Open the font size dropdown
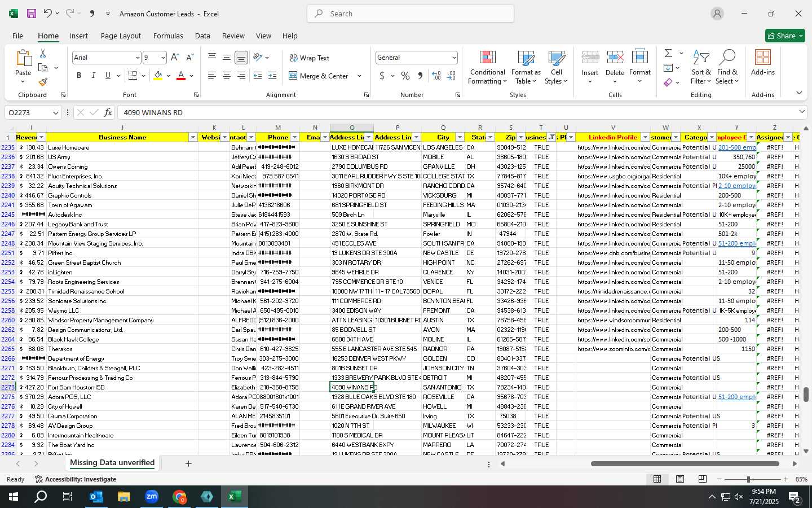Viewport: 812px width, 508px height. [x=163, y=58]
